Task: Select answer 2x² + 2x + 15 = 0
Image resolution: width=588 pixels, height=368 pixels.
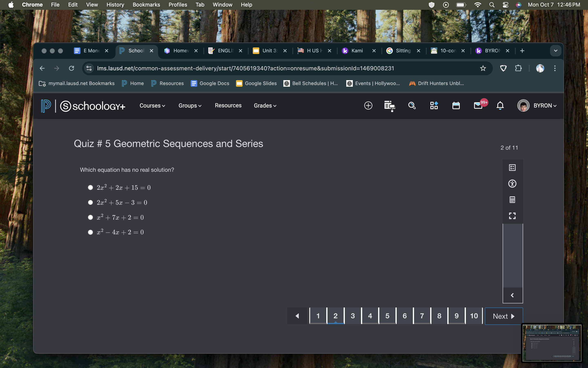Action: click(90, 187)
